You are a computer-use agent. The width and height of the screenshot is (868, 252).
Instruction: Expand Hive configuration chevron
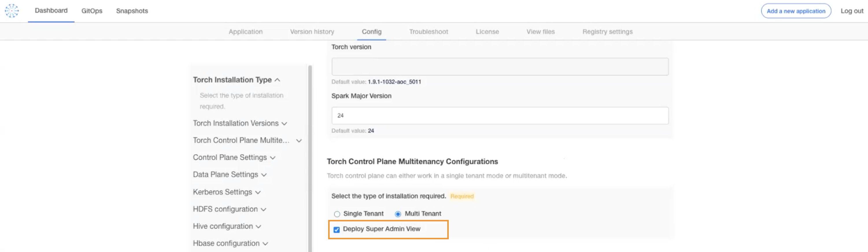coord(258,227)
